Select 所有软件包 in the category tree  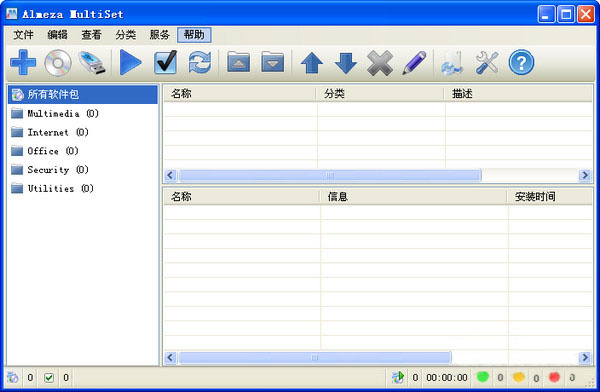[83, 94]
